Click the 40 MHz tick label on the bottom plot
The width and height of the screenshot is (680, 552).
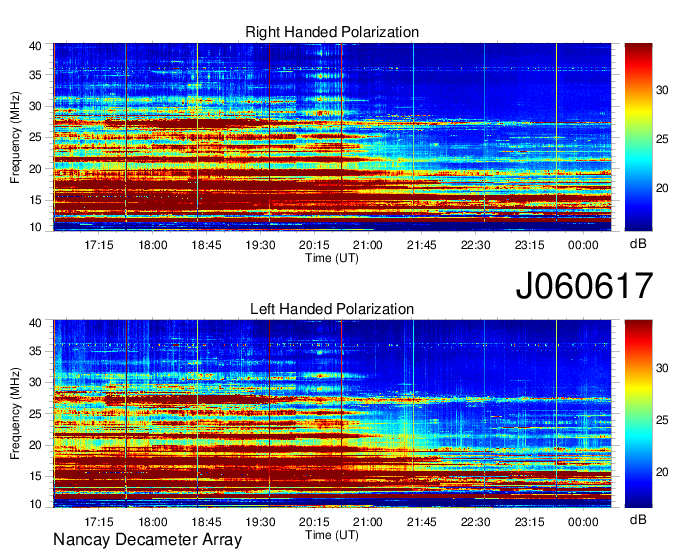pos(35,323)
